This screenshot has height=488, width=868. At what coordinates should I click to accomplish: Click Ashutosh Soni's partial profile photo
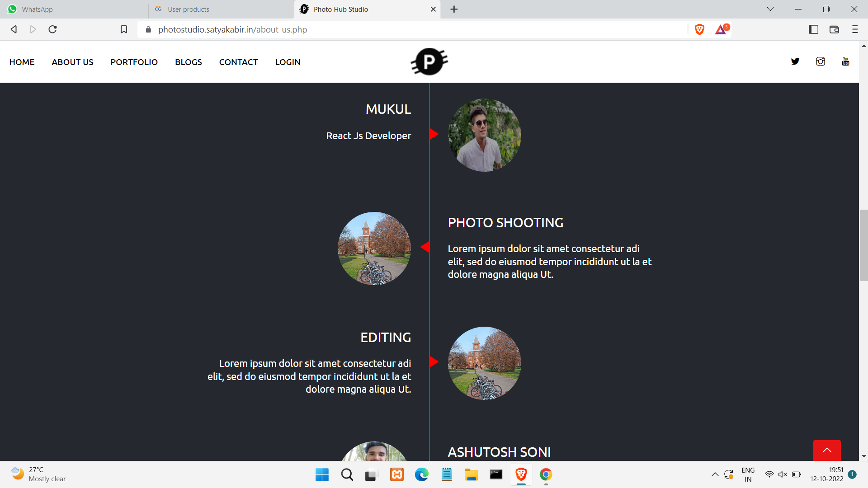(374, 451)
